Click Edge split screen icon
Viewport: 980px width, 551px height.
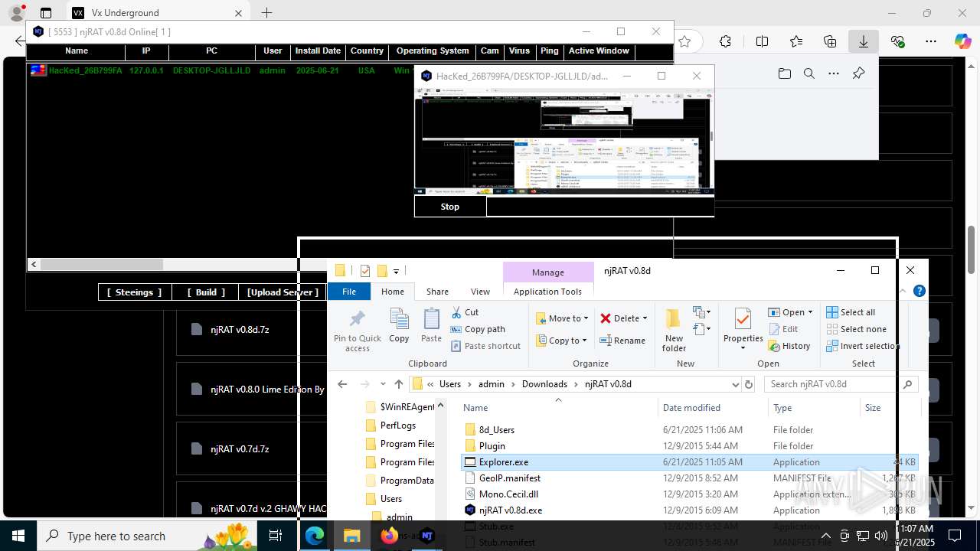point(762,41)
